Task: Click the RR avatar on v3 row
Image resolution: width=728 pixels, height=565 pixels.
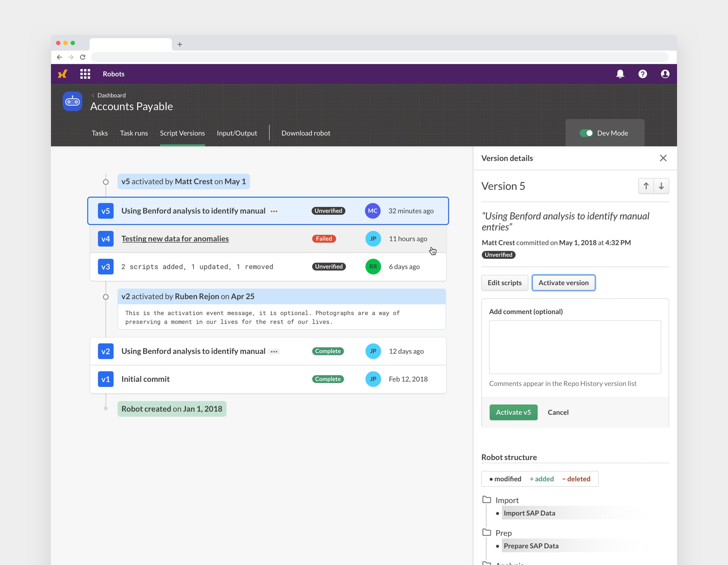Action: coord(373,266)
